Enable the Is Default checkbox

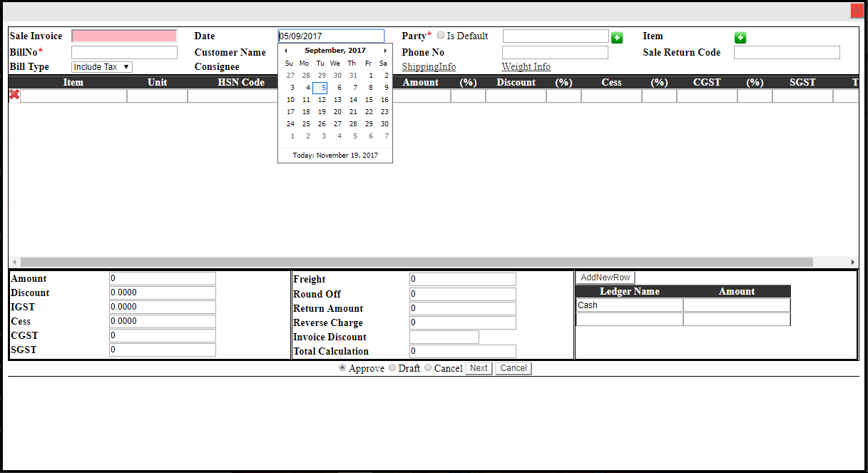(441, 36)
